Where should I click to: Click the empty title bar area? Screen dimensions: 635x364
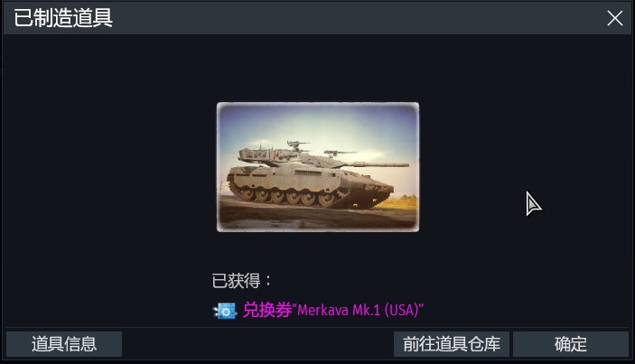(357, 18)
